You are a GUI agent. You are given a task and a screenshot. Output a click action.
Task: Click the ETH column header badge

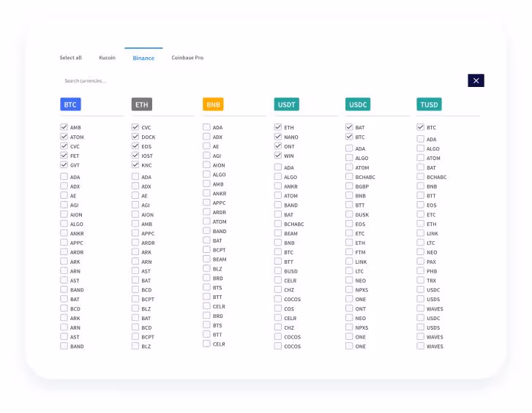click(142, 105)
